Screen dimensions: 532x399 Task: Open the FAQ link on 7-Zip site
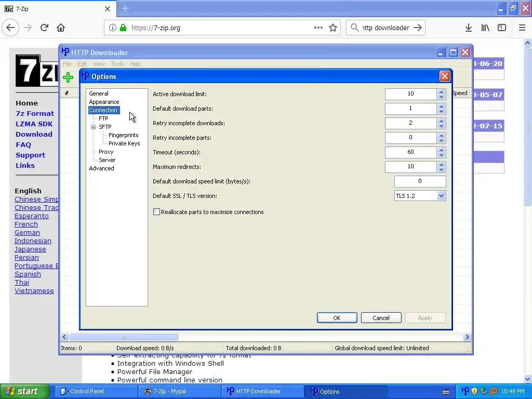click(x=23, y=145)
